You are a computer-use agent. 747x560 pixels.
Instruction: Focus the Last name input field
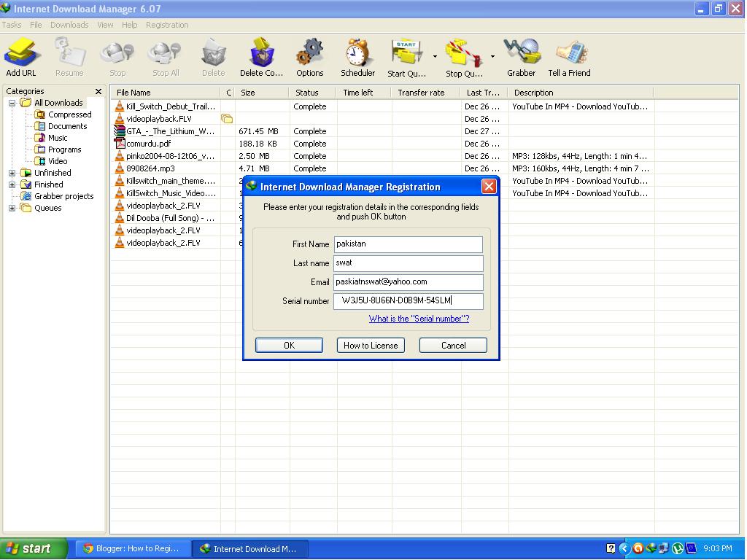[x=409, y=263]
